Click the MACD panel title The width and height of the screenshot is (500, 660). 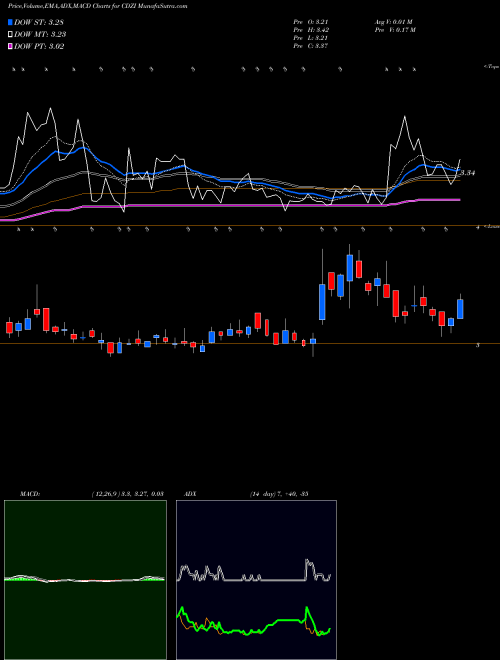click(x=30, y=494)
